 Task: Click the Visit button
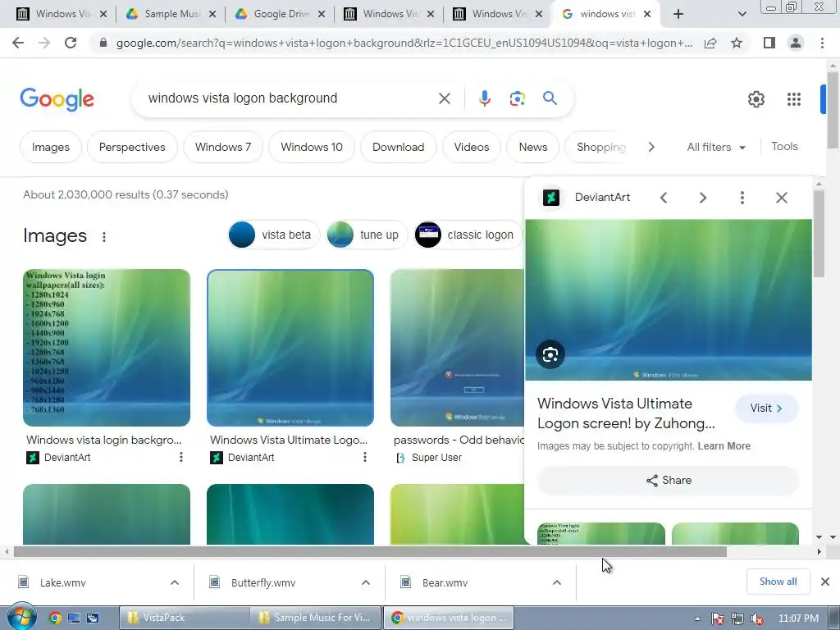click(767, 409)
